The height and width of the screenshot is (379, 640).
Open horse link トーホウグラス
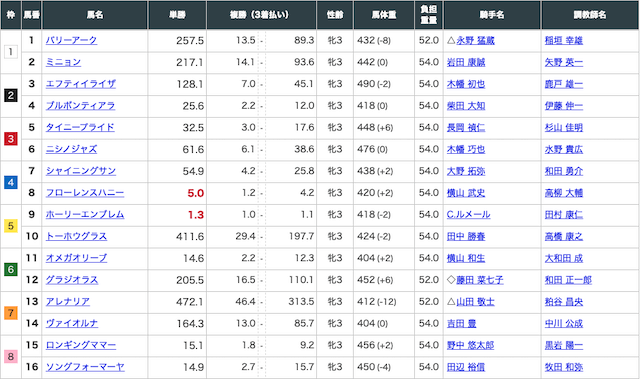tap(76, 236)
